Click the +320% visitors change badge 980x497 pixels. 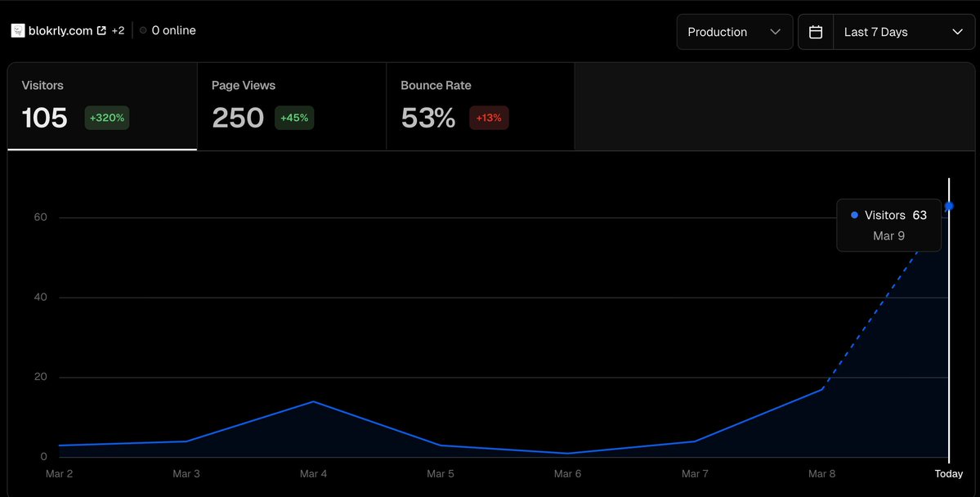coord(107,119)
